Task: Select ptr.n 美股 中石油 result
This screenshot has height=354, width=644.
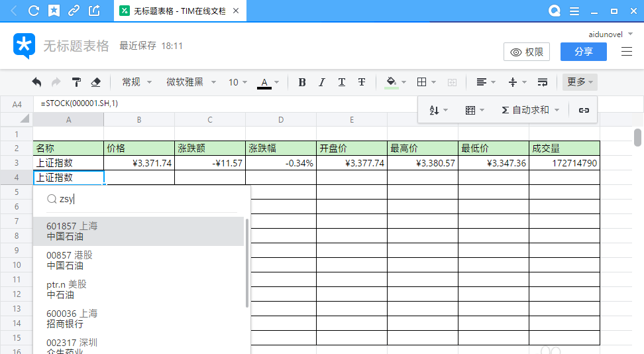Action: coord(138,290)
